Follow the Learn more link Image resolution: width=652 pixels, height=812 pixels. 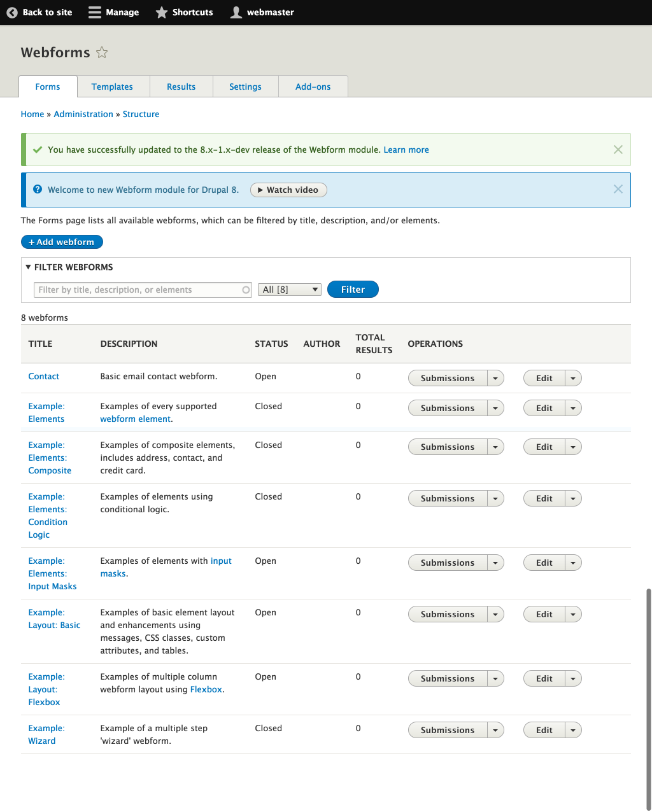(x=406, y=150)
